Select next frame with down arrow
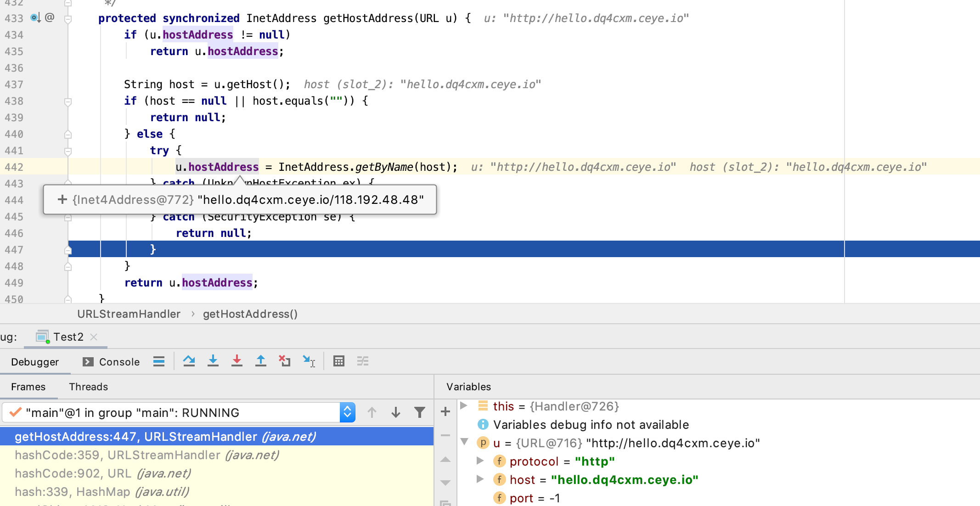The height and width of the screenshot is (506, 980). [x=396, y=412]
